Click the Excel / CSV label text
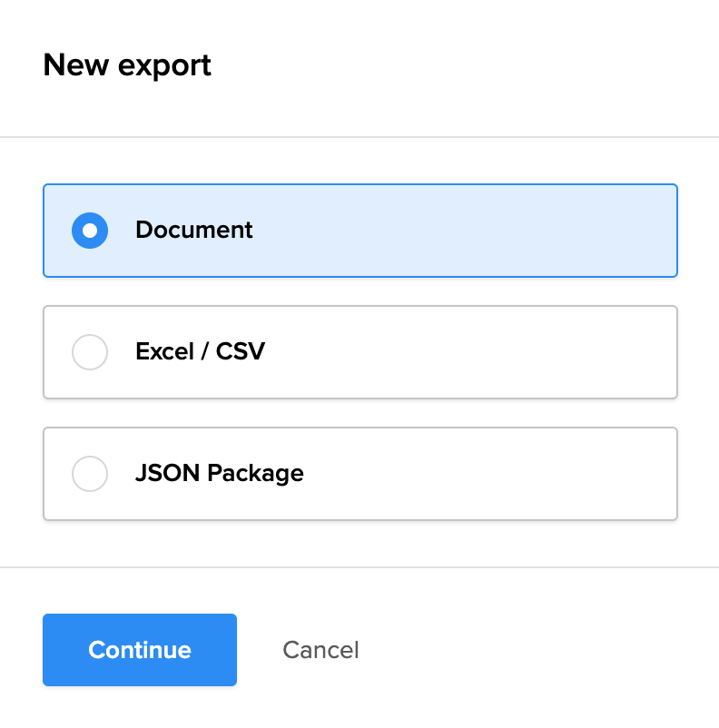Image resolution: width=719 pixels, height=728 pixels. click(200, 352)
